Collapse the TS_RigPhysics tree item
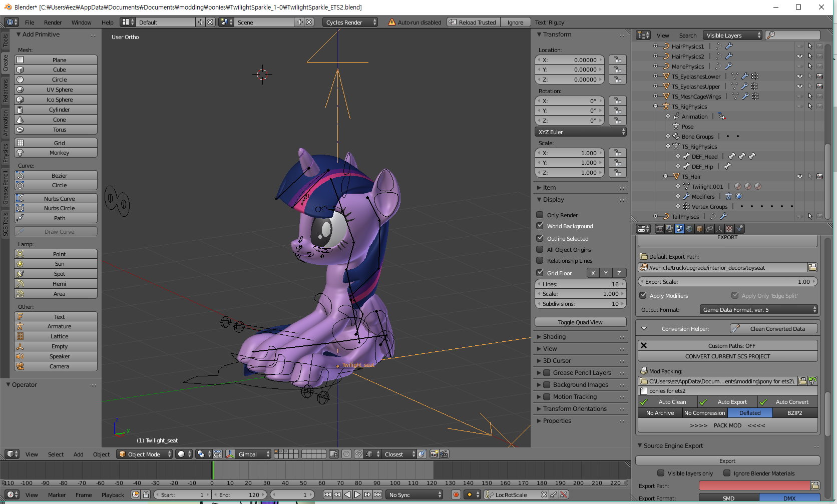The height and width of the screenshot is (504, 837). pyautogui.click(x=655, y=106)
